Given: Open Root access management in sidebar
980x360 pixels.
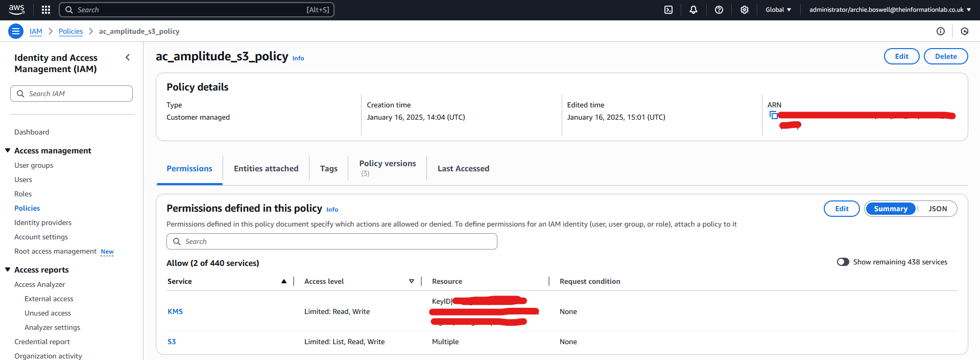Looking at the screenshot, I should [55, 251].
